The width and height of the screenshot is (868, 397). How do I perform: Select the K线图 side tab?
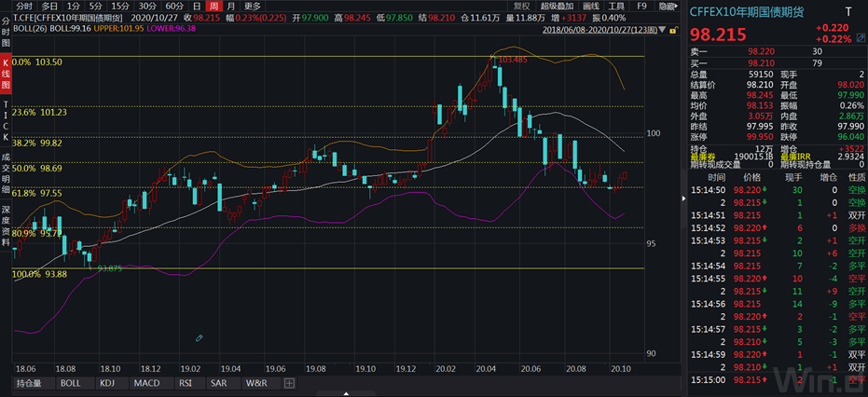[x=6, y=73]
